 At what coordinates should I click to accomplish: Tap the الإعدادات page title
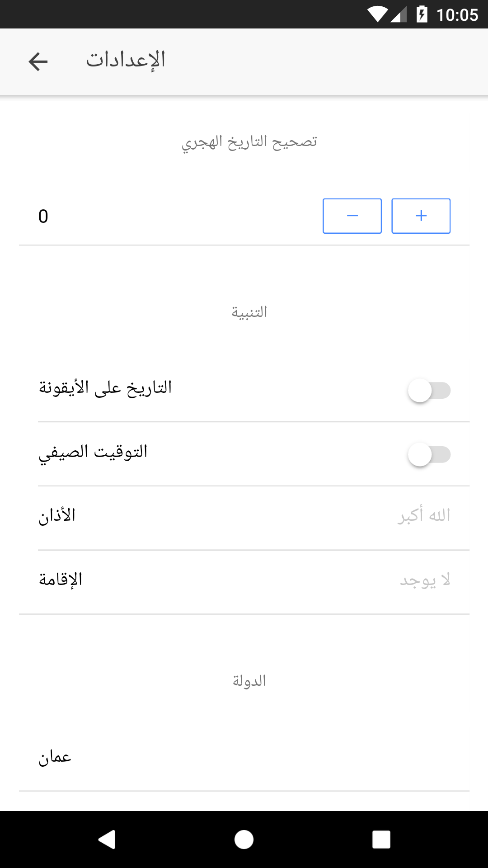point(126,60)
